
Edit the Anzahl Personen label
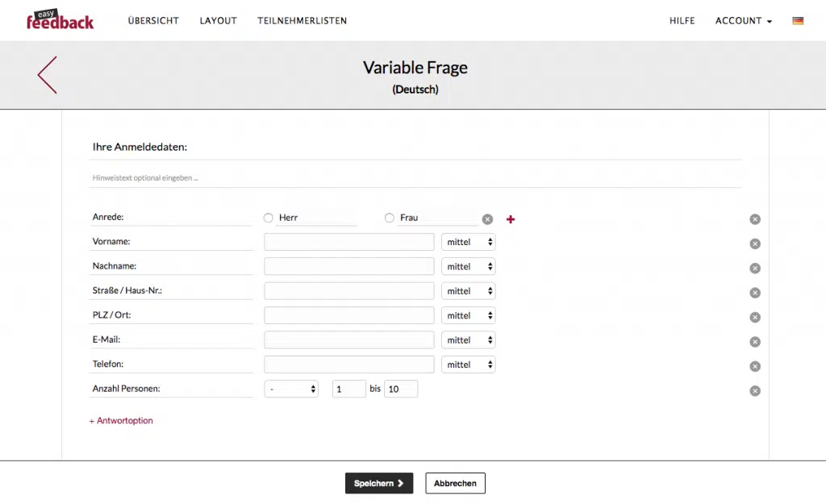tap(171, 389)
